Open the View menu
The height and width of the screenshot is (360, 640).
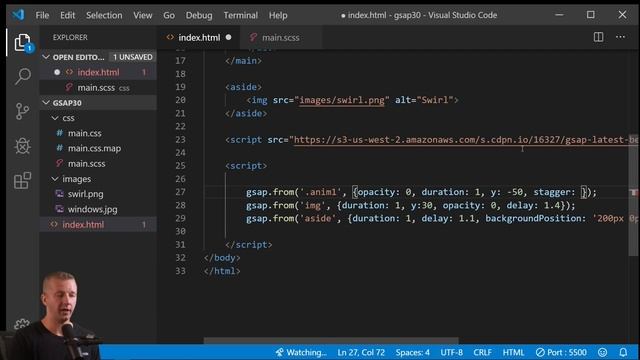(142, 16)
